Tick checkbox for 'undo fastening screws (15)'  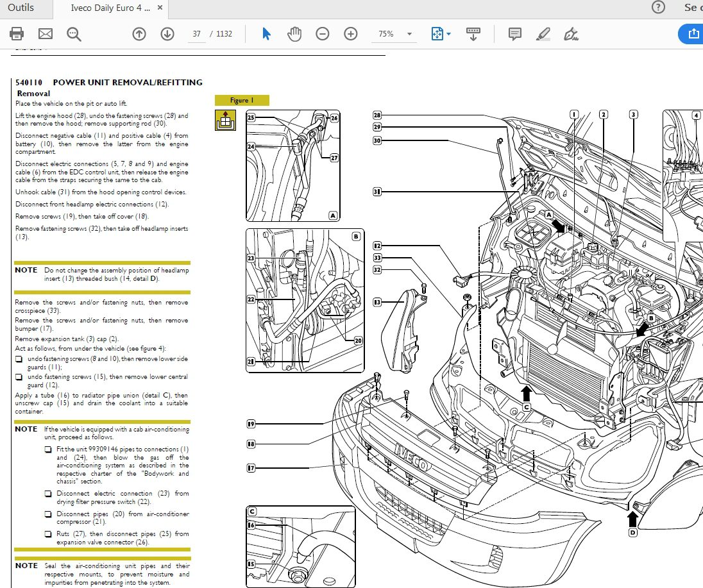pyautogui.click(x=19, y=377)
